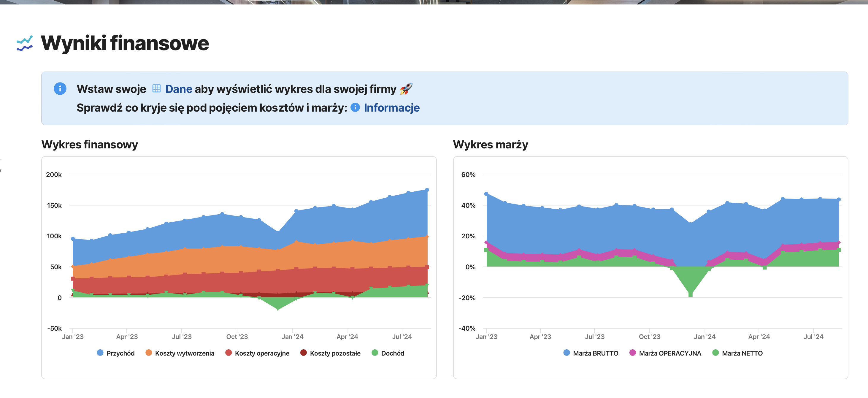The width and height of the screenshot is (868, 398).
Task: Click the blue info icon in the banner
Action: tap(60, 89)
